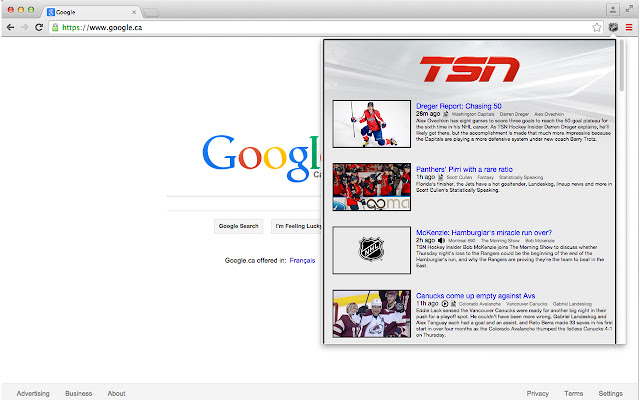Screen dimensions: 640x400
Task: Open the Dreger Report: Chasing 50 headline
Action: (458, 106)
